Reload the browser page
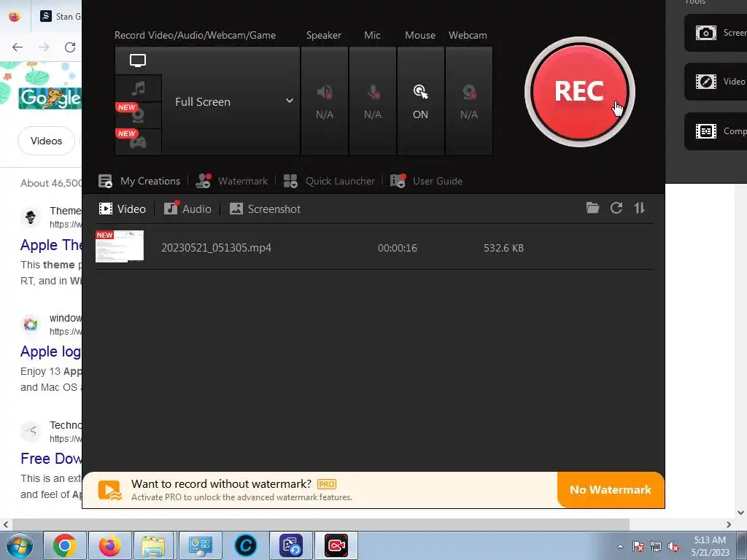 tap(70, 47)
